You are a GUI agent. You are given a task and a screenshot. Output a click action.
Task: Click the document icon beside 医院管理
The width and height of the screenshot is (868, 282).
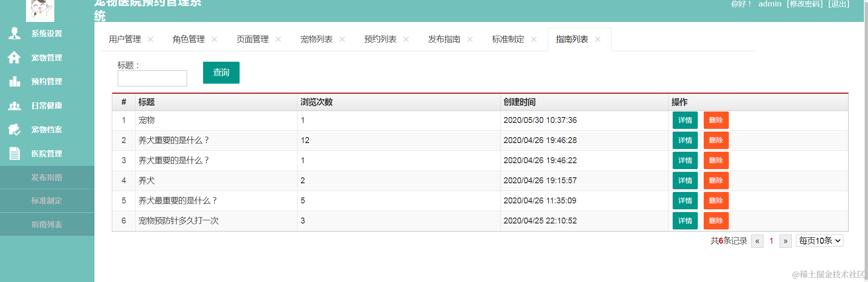[15, 154]
